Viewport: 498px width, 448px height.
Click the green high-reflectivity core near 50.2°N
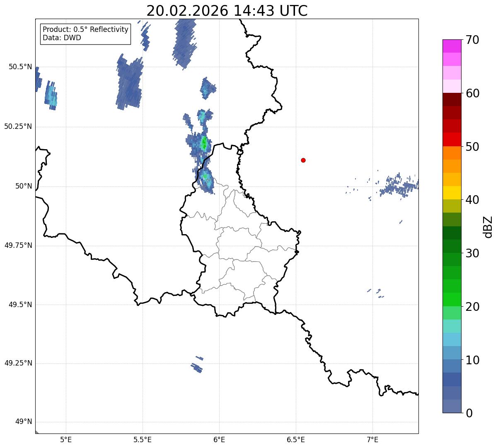click(204, 143)
